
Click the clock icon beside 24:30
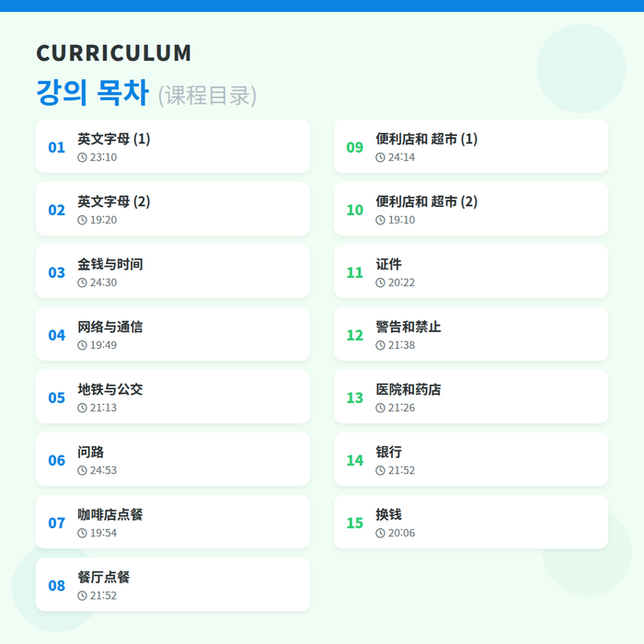[82, 282]
